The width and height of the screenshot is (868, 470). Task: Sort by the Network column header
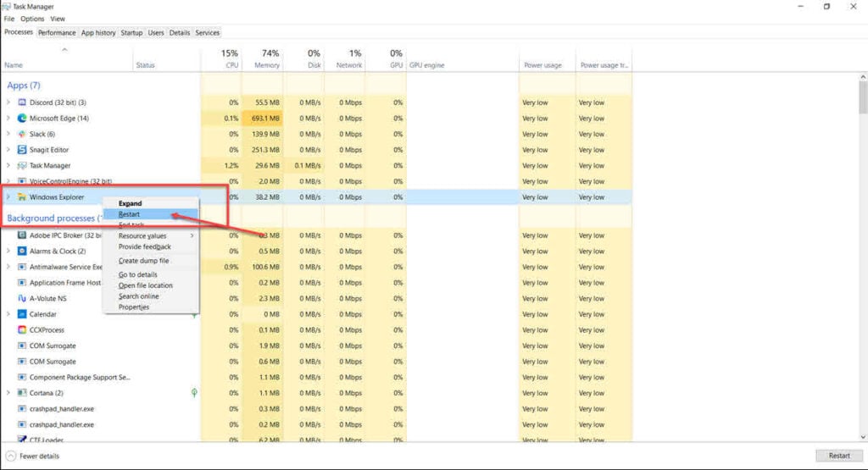[x=345, y=58]
